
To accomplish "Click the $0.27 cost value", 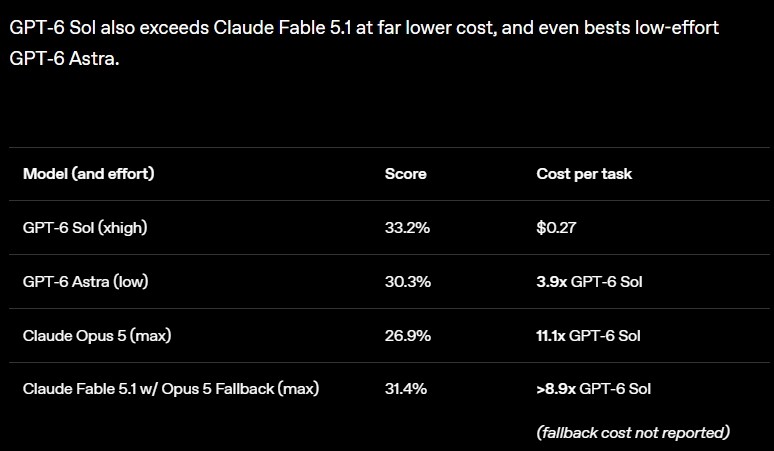I will click(x=556, y=227).
